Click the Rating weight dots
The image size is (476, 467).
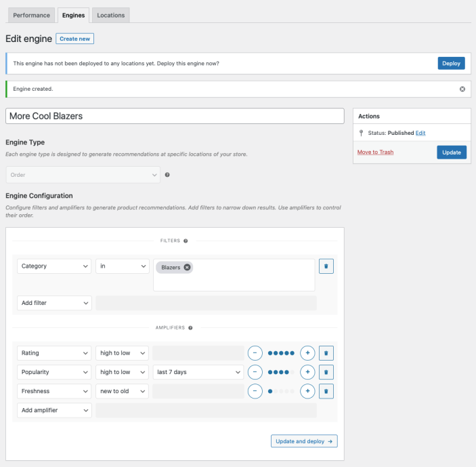click(281, 353)
